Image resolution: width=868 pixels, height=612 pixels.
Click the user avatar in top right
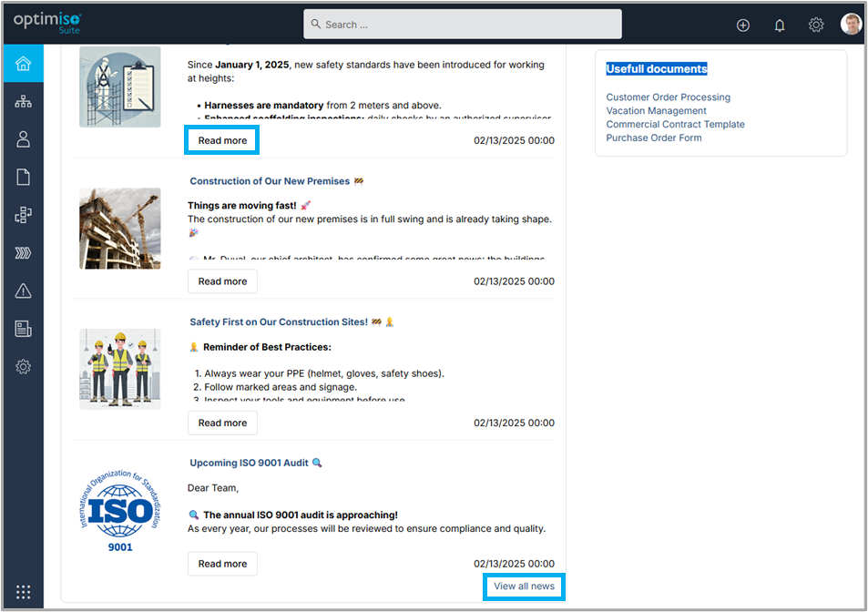851,25
